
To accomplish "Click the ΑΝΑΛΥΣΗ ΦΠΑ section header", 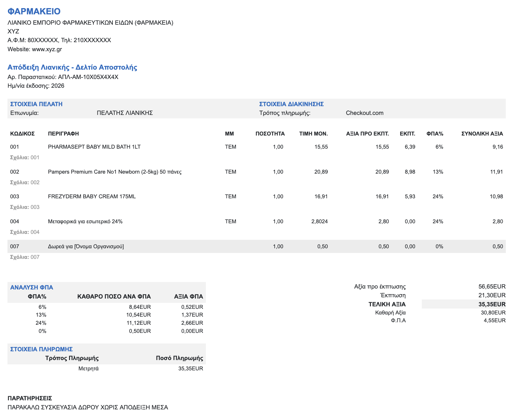I will (32, 288).
